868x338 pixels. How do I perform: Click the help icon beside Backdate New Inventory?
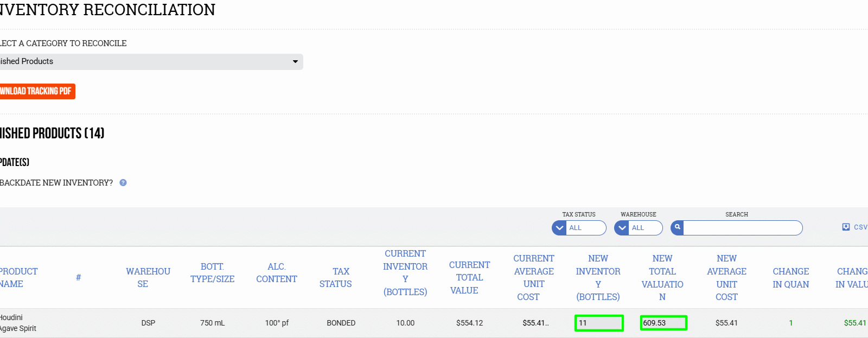[x=123, y=183]
